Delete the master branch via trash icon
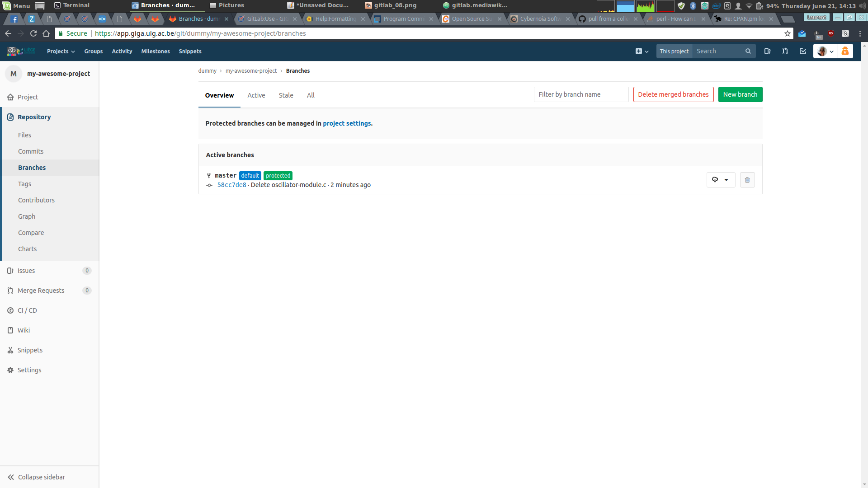Screen dimensions: 868x488 tap(747, 180)
